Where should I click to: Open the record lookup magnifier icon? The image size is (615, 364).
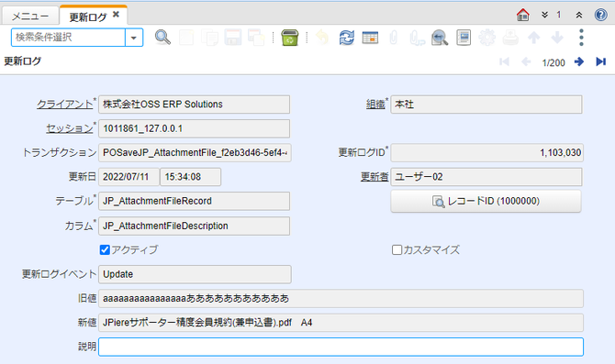(x=162, y=38)
